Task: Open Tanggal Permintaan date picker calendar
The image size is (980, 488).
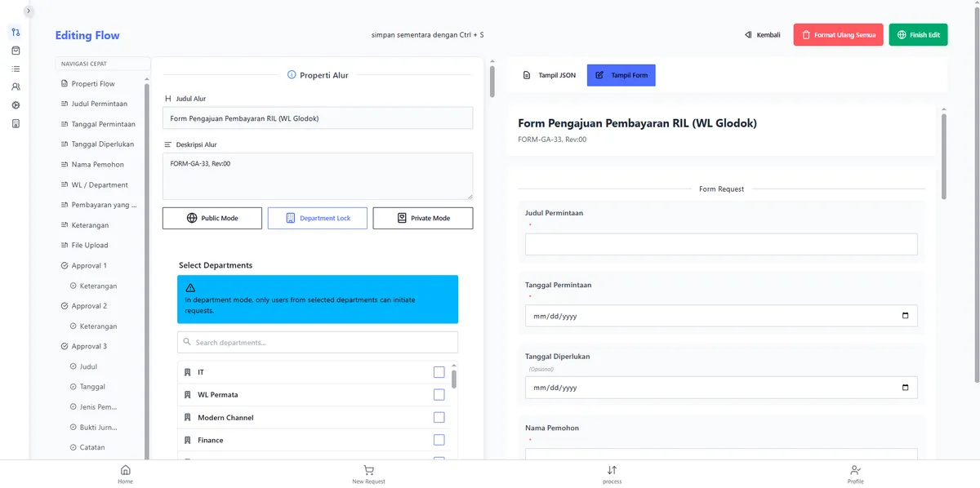Action: click(905, 316)
